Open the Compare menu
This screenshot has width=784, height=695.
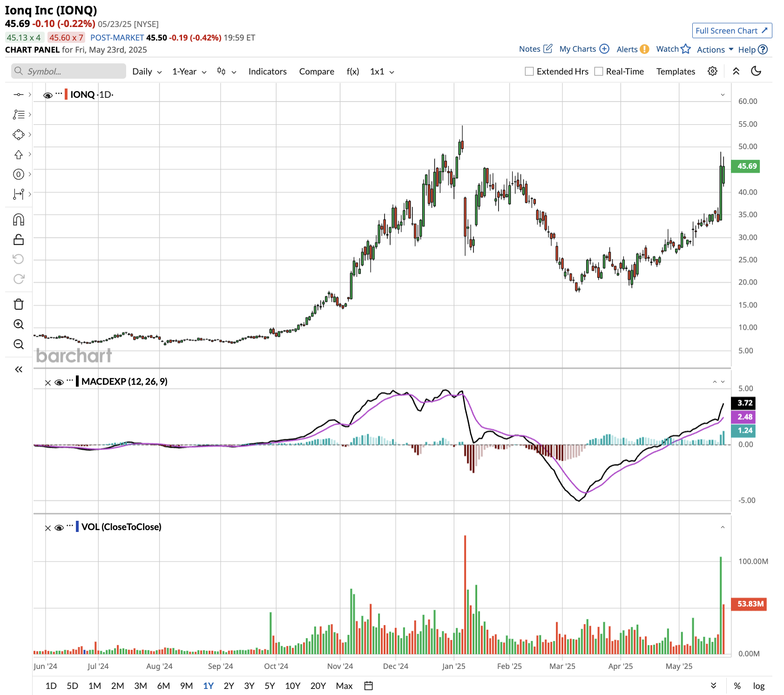coord(317,71)
